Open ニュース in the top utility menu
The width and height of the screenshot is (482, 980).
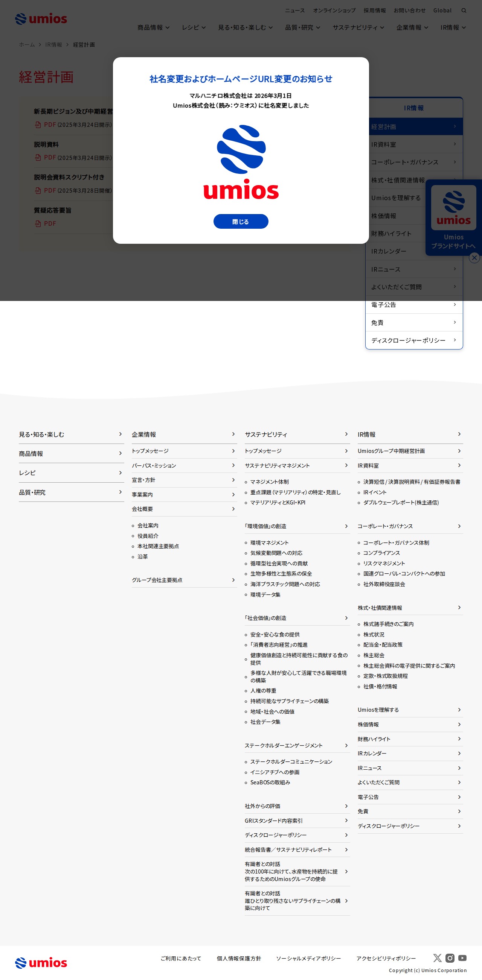click(295, 11)
